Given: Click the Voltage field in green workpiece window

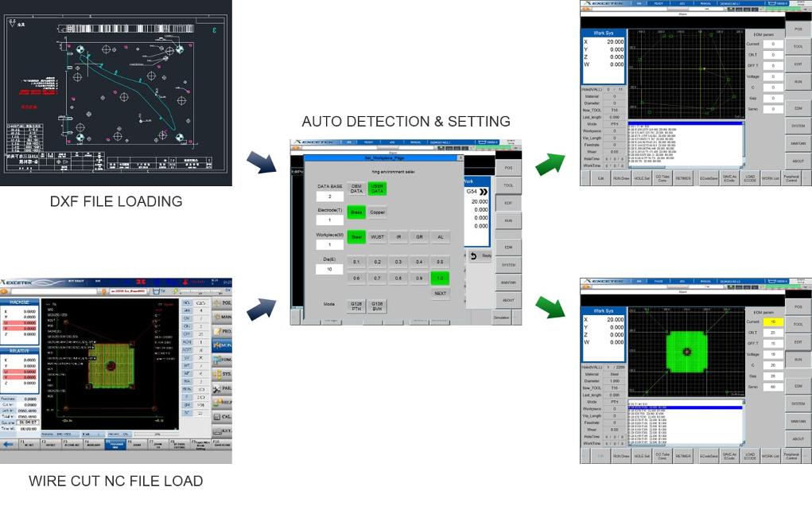Looking at the screenshot, I should pyautogui.click(x=773, y=355).
